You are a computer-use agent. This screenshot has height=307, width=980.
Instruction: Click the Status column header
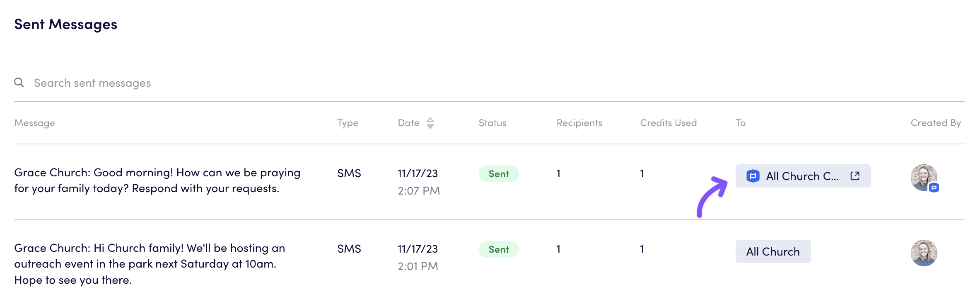pos(492,123)
